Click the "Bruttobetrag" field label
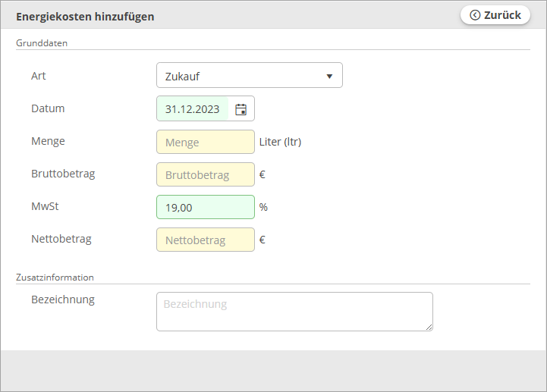Screen dimensions: 547x392 tap(63, 174)
